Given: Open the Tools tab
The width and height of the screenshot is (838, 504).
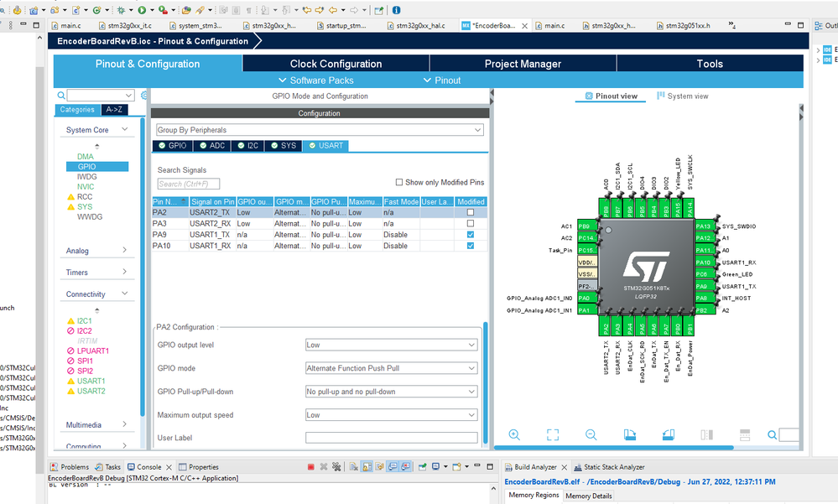Looking at the screenshot, I should point(710,64).
